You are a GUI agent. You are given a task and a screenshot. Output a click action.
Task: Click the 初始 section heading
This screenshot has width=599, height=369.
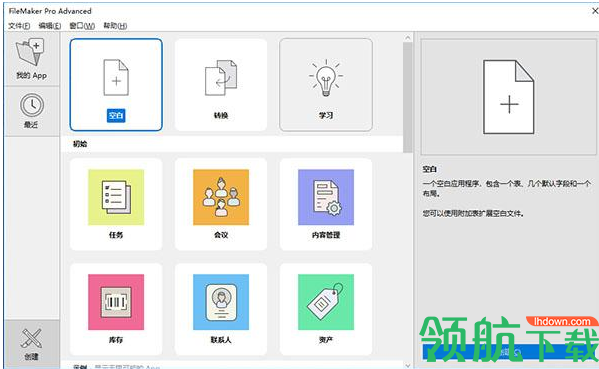(80, 144)
